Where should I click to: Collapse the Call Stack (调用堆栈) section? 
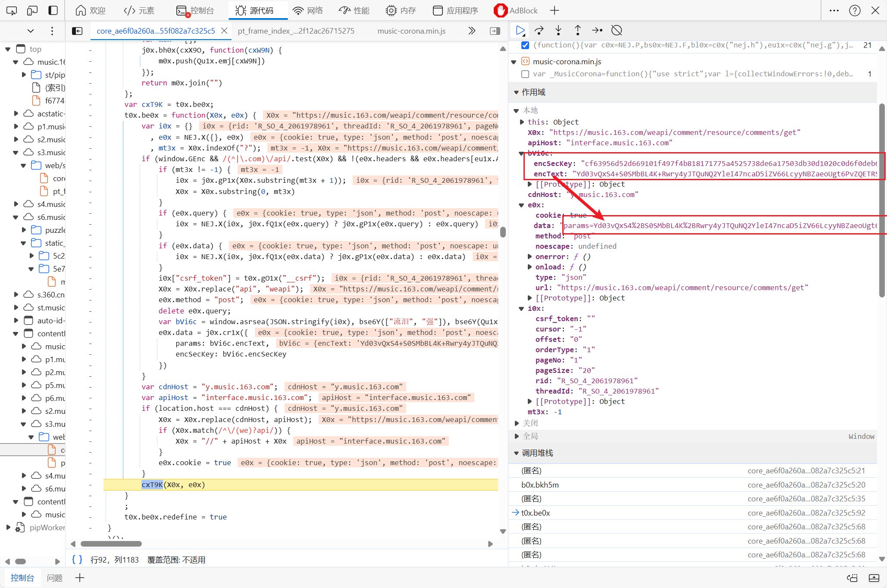point(516,453)
